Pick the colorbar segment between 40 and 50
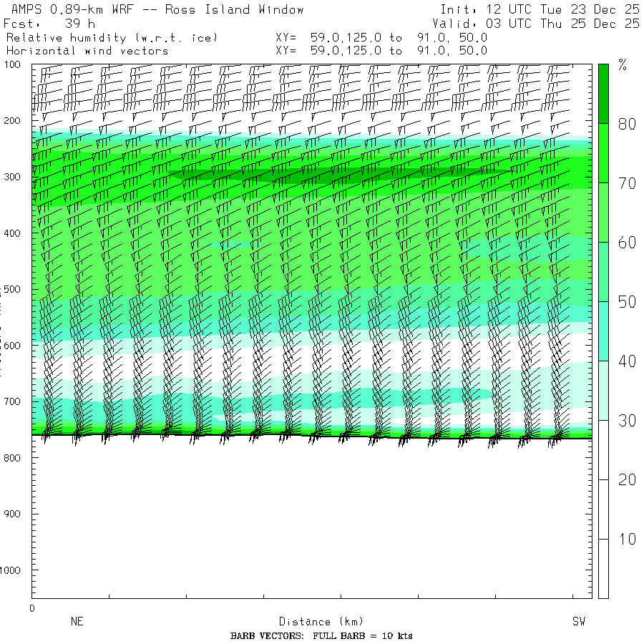 (603, 331)
